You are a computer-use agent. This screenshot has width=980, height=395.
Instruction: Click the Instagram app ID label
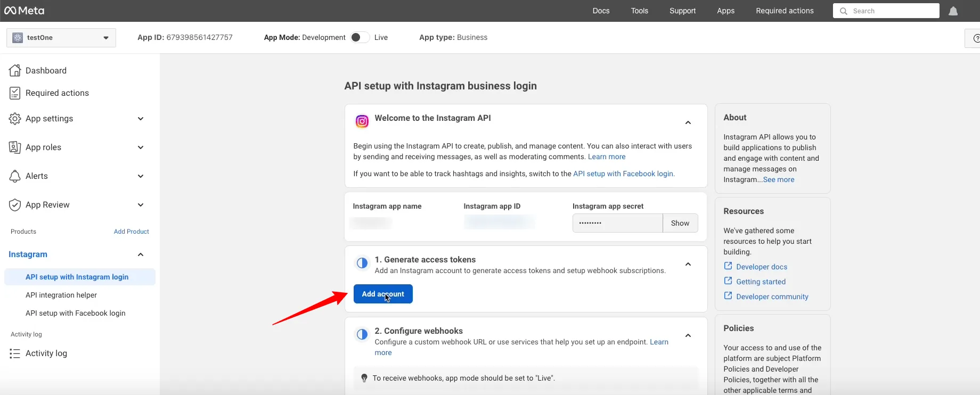492,206
